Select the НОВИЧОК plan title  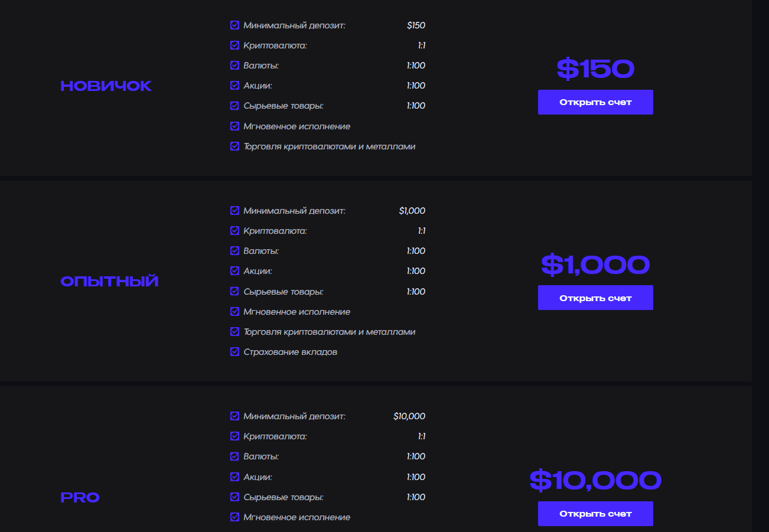coord(106,86)
